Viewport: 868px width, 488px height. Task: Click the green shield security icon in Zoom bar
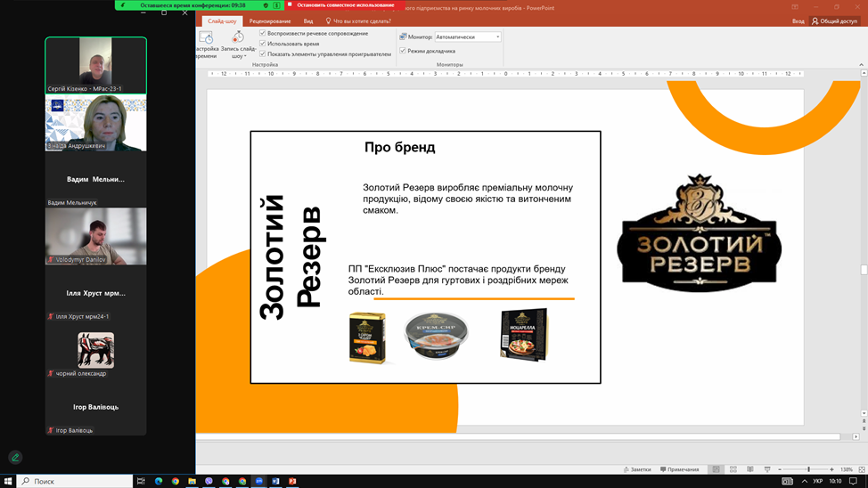coord(266,5)
